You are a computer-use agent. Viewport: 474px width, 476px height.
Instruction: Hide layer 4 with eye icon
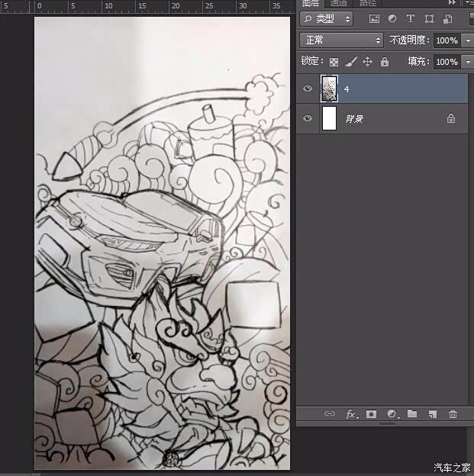[x=308, y=88]
